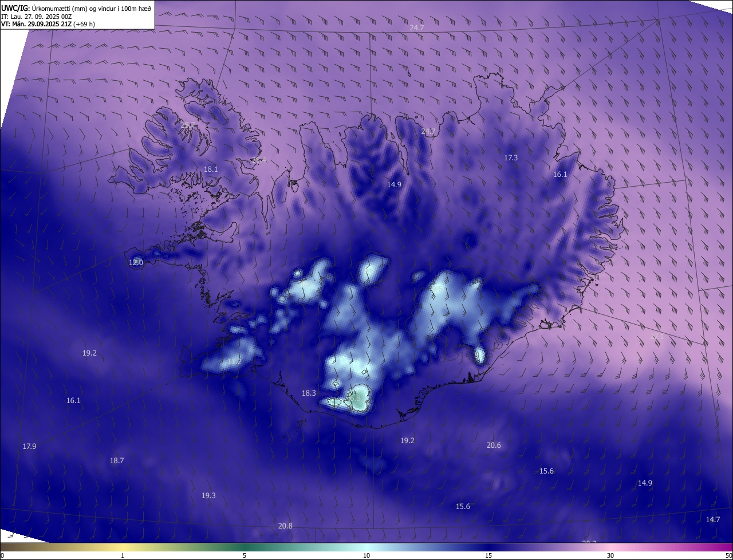Click the '19.3' value label
Screen dimensions: 733x560
(208, 495)
